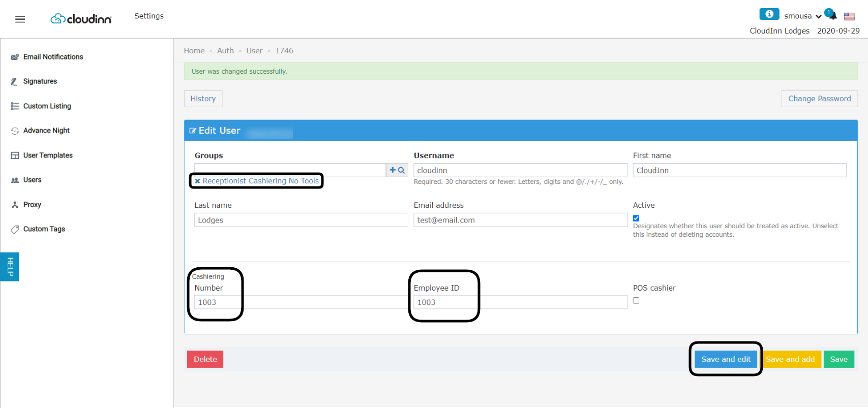Image resolution: width=868 pixels, height=408 pixels.
Task: Click the Signatures sidebar icon
Action: [14, 81]
